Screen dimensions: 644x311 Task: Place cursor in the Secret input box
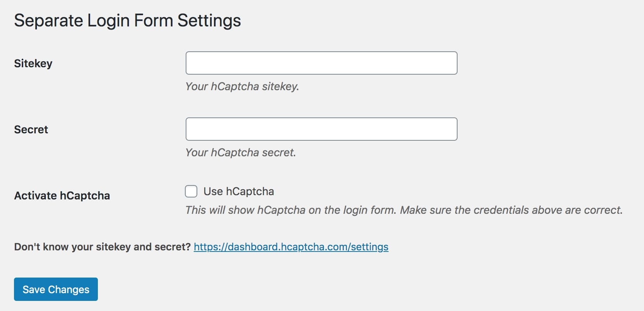click(322, 129)
